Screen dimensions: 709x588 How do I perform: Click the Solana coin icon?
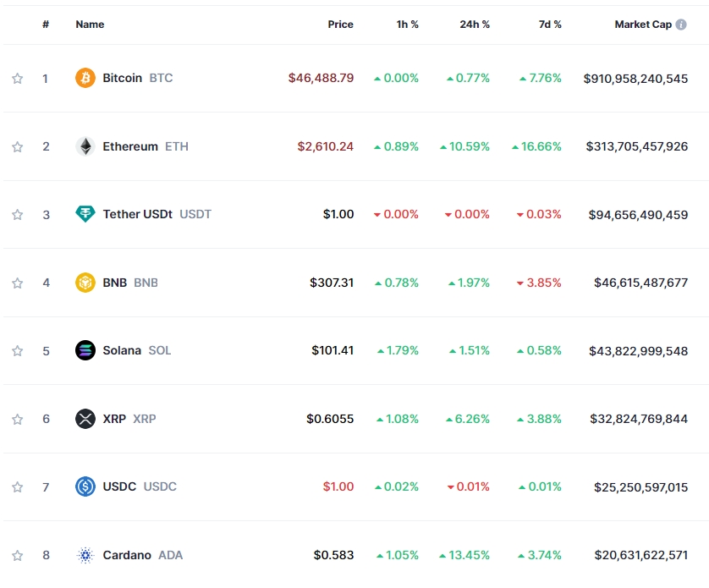pos(85,350)
